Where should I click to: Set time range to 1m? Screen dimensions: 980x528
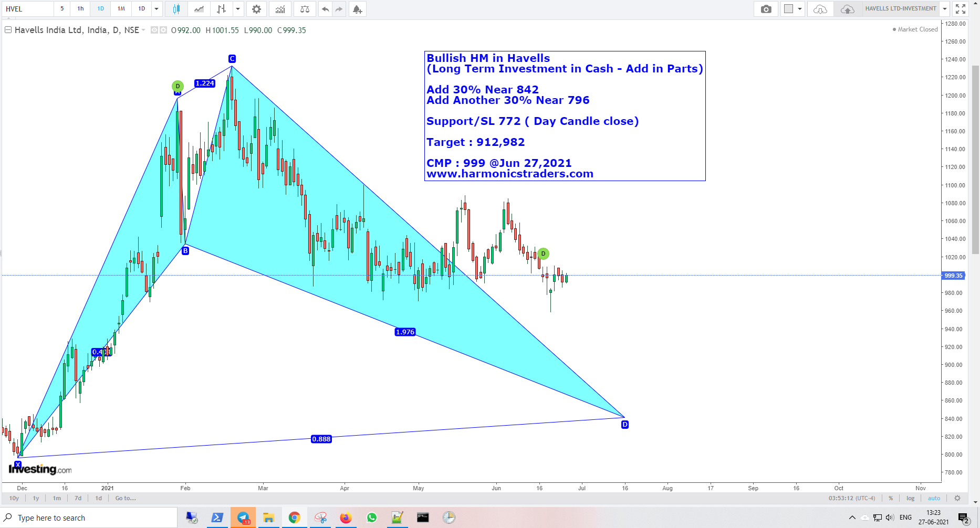coord(57,498)
